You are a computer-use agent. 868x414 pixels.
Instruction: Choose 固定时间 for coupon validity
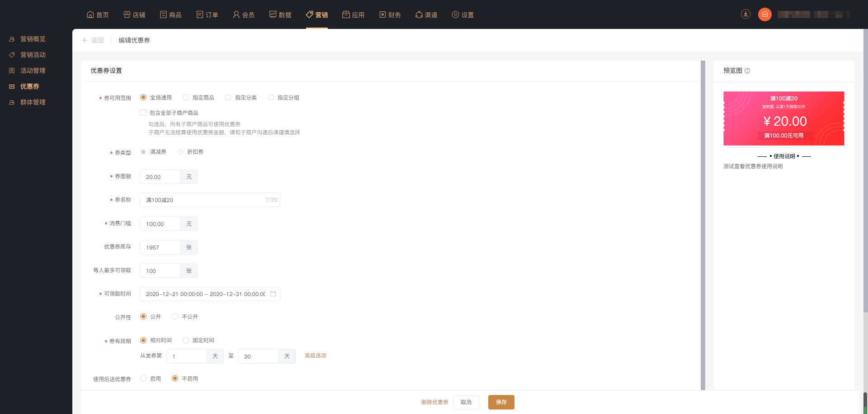(186, 340)
